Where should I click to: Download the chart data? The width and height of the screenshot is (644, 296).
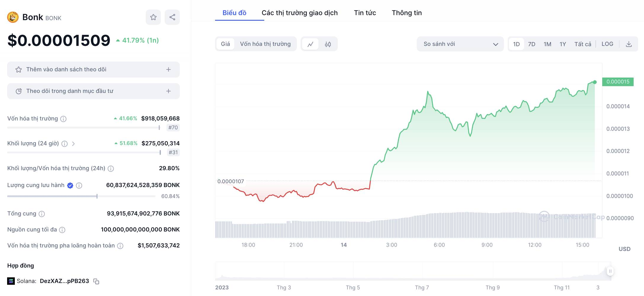coord(629,44)
